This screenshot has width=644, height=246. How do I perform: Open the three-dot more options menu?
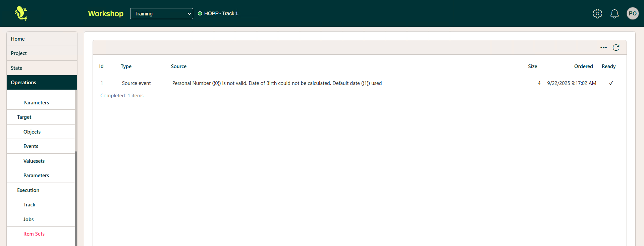[x=603, y=48]
